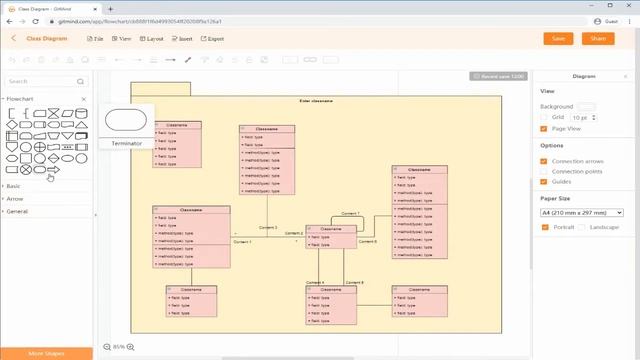Click the browser address bar

point(318,21)
